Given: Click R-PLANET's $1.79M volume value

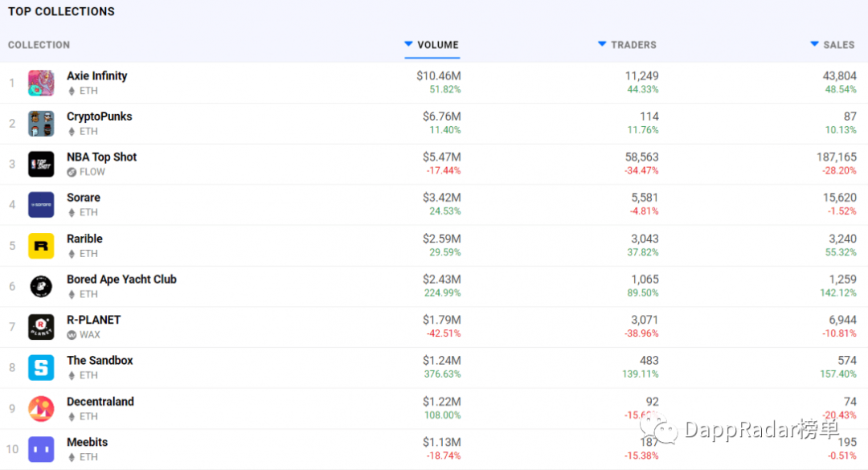Looking at the screenshot, I should (x=442, y=320).
